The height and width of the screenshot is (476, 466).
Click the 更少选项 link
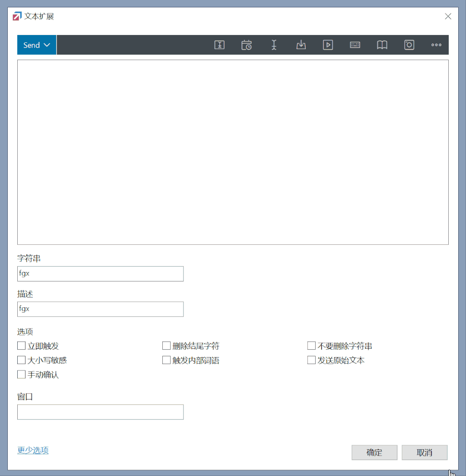point(33,450)
